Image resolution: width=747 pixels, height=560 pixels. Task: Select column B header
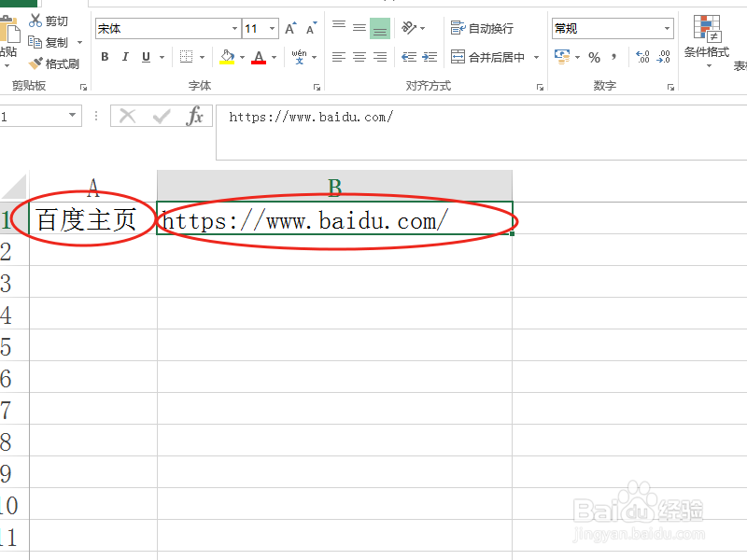335,186
